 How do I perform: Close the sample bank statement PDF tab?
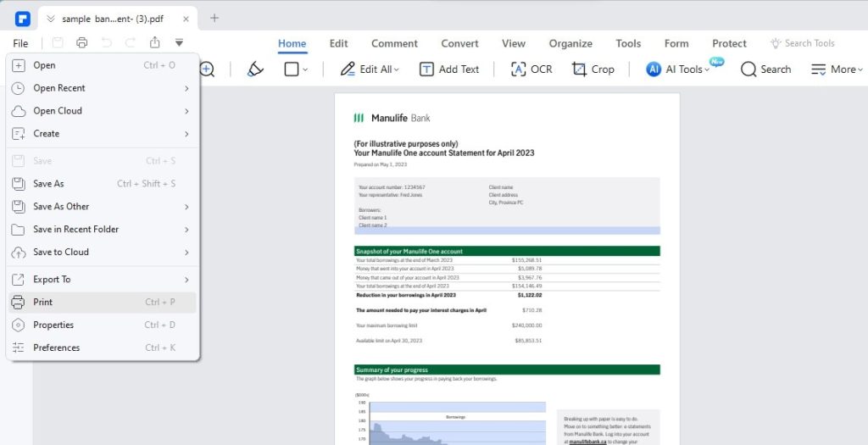click(x=186, y=19)
